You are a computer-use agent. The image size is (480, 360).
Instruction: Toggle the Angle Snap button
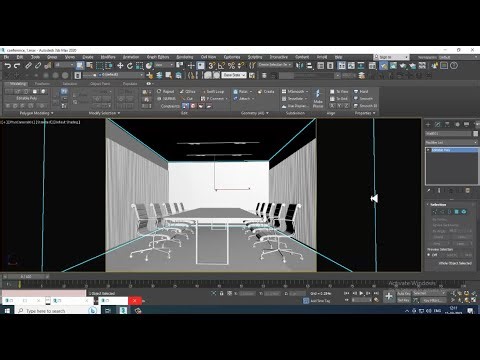(221, 66)
